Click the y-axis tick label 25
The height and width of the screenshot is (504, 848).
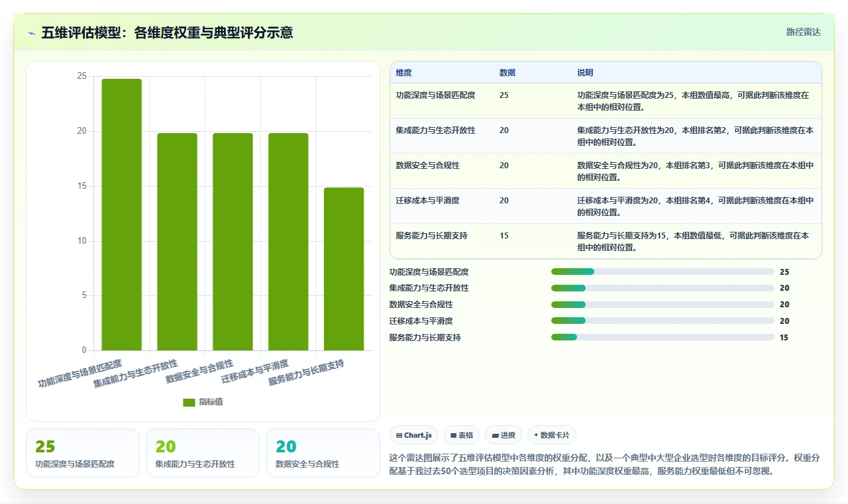tap(81, 76)
